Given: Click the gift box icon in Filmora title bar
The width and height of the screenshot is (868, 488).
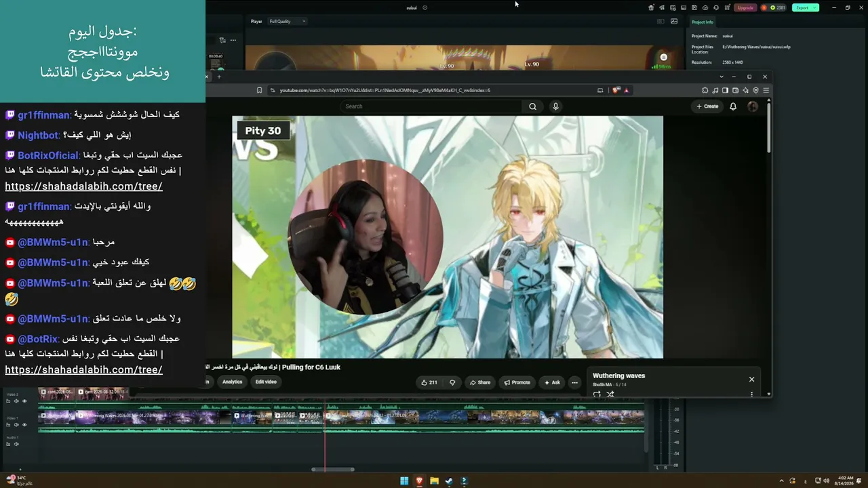Looking at the screenshot, I should point(651,7).
